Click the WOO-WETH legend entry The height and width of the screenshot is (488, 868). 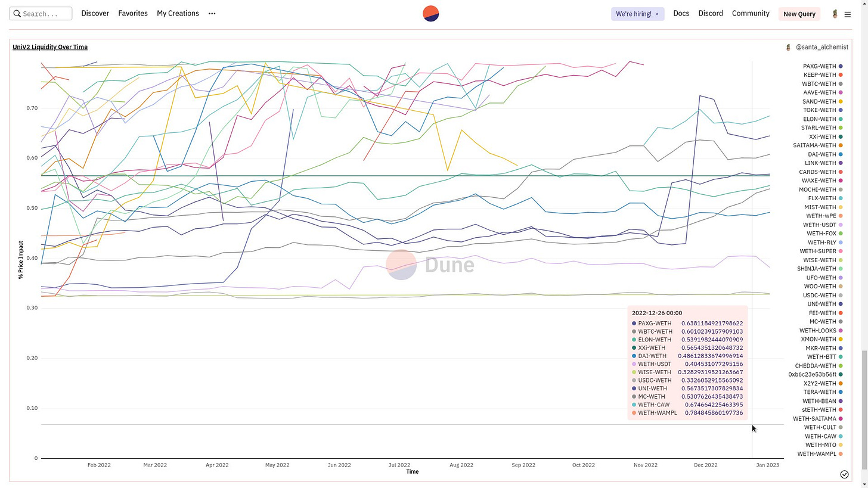[x=824, y=286]
